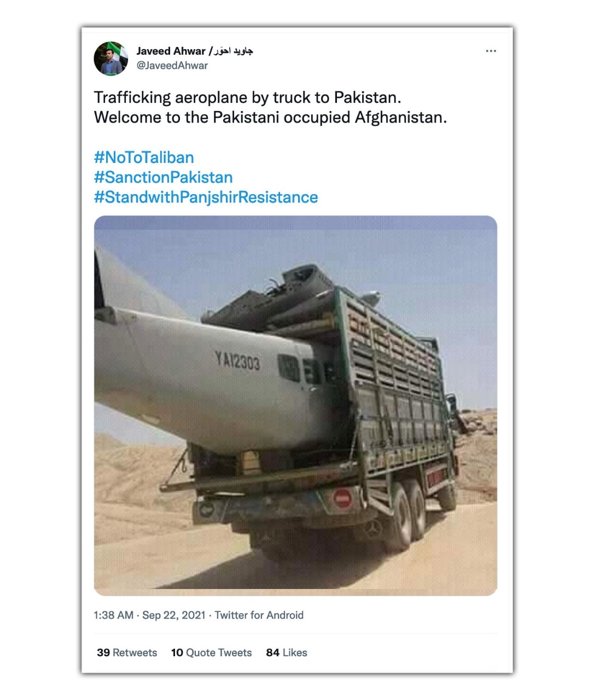Open the Javeed Ahwar display name link
The width and height of the screenshot is (594, 700).
(171, 51)
